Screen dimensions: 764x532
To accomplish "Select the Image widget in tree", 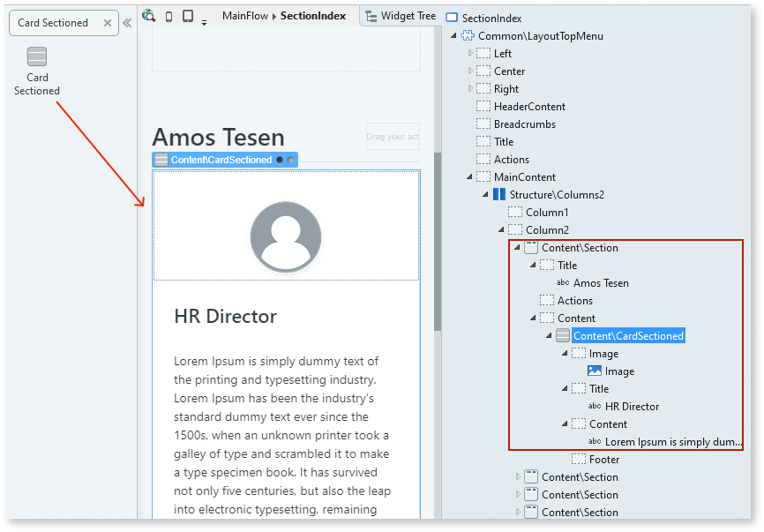I will pyautogui.click(x=618, y=371).
